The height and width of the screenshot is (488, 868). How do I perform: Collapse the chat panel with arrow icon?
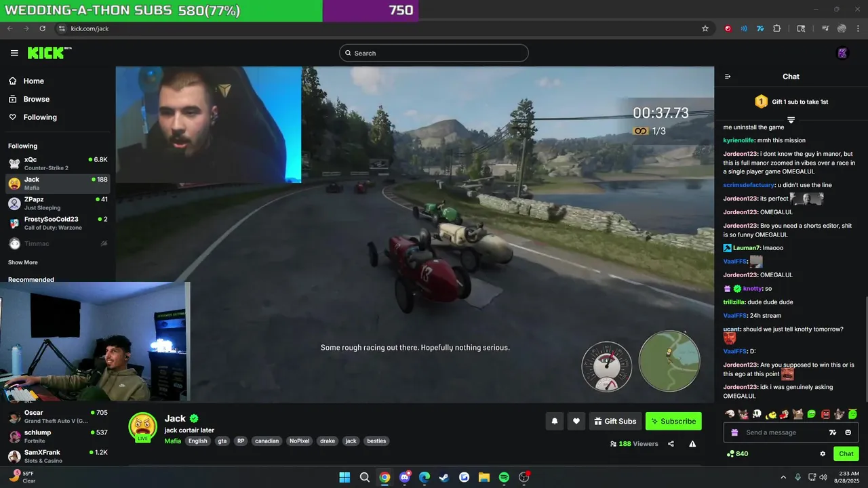(728, 77)
